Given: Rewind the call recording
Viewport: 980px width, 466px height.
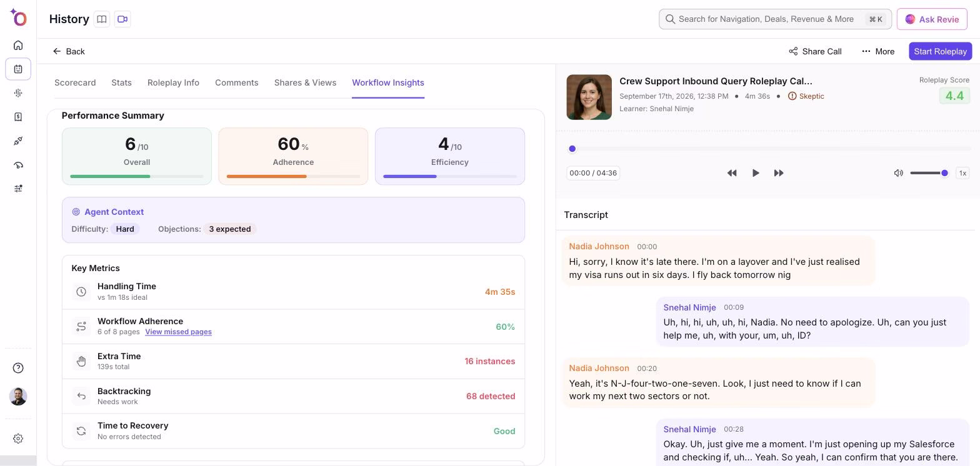Looking at the screenshot, I should click(x=732, y=173).
